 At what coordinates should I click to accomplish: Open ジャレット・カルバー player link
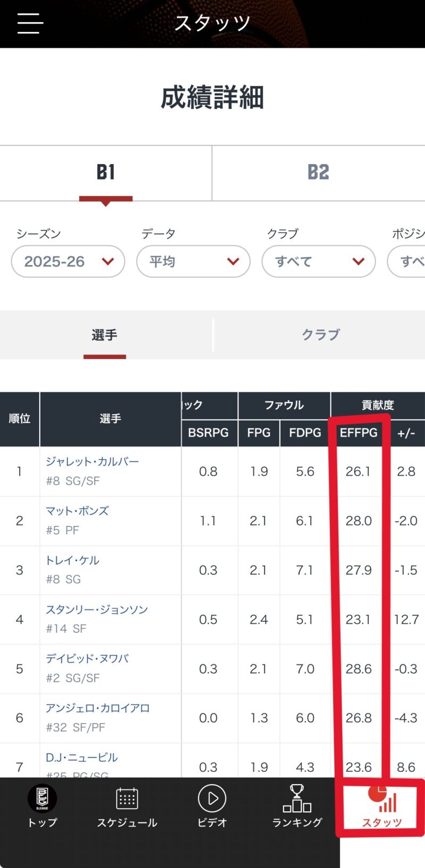pos(92,462)
